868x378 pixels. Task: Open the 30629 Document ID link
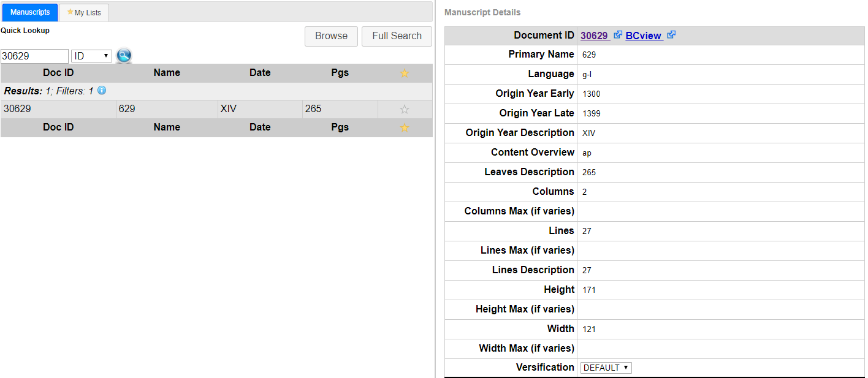coord(593,36)
